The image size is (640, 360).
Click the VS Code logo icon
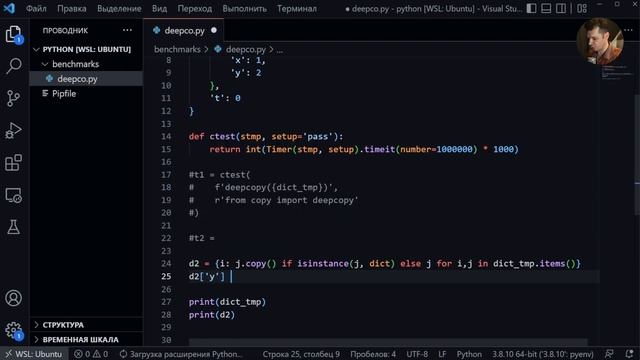pyautogui.click(x=9, y=8)
